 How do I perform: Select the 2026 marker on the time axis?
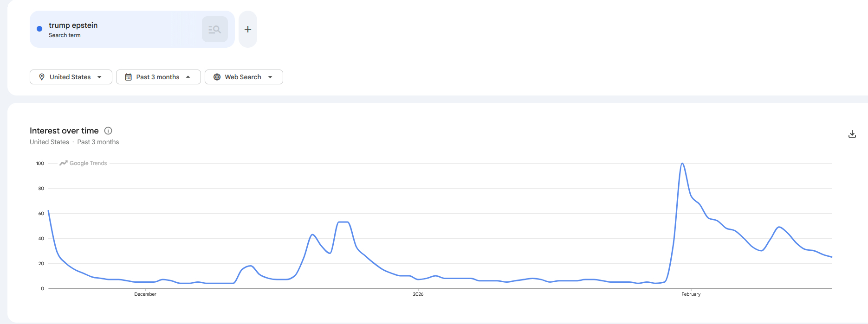pos(418,294)
